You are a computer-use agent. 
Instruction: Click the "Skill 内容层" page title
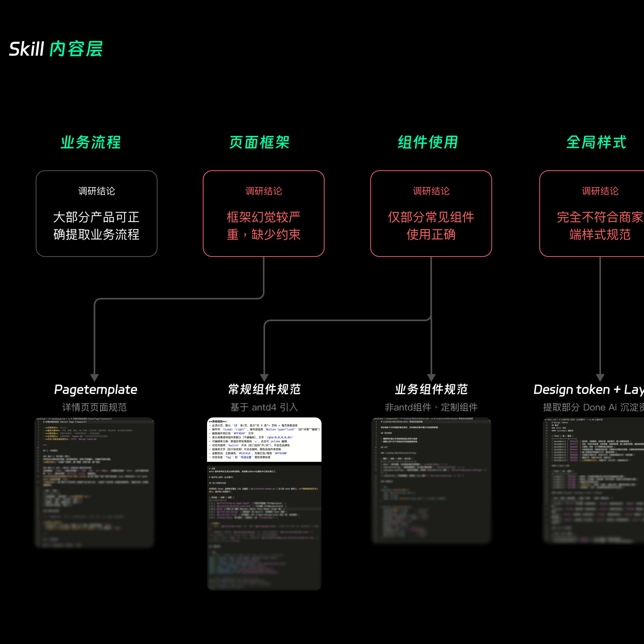pos(56,49)
